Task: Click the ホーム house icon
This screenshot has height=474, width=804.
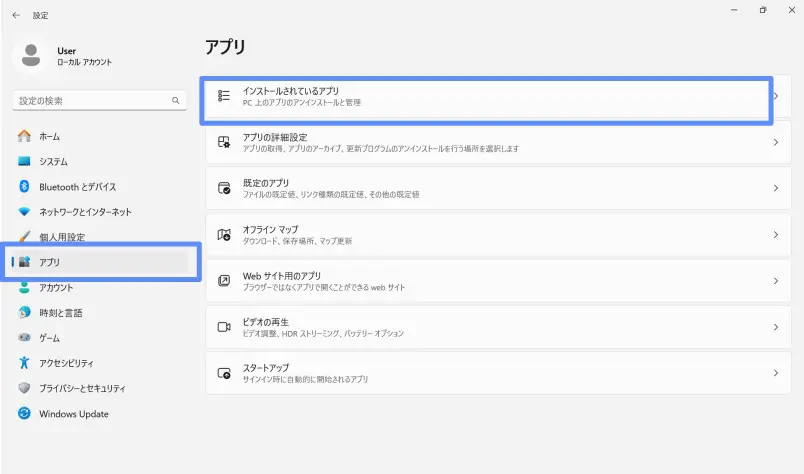Action: 24,136
